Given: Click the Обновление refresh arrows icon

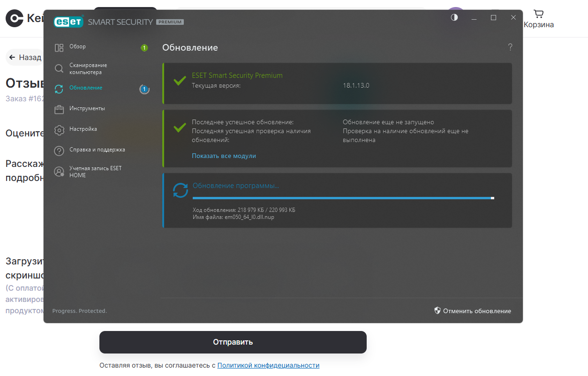Looking at the screenshot, I should tap(59, 89).
